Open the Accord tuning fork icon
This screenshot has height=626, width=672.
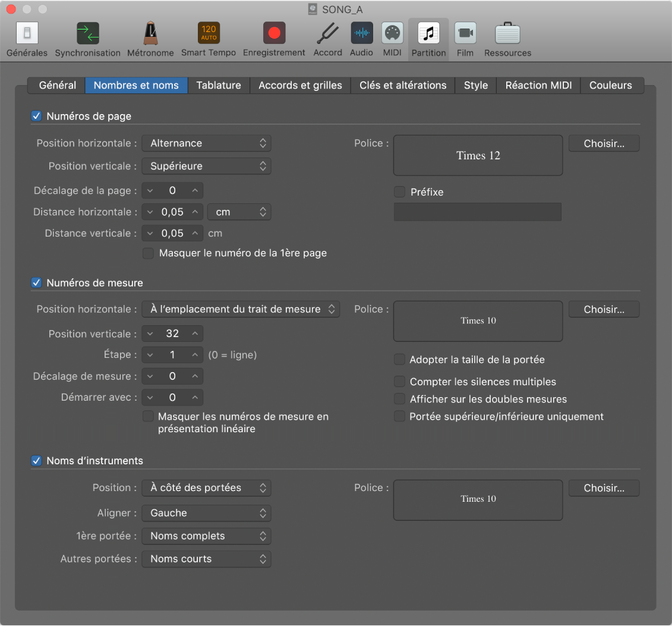pyautogui.click(x=327, y=33)
